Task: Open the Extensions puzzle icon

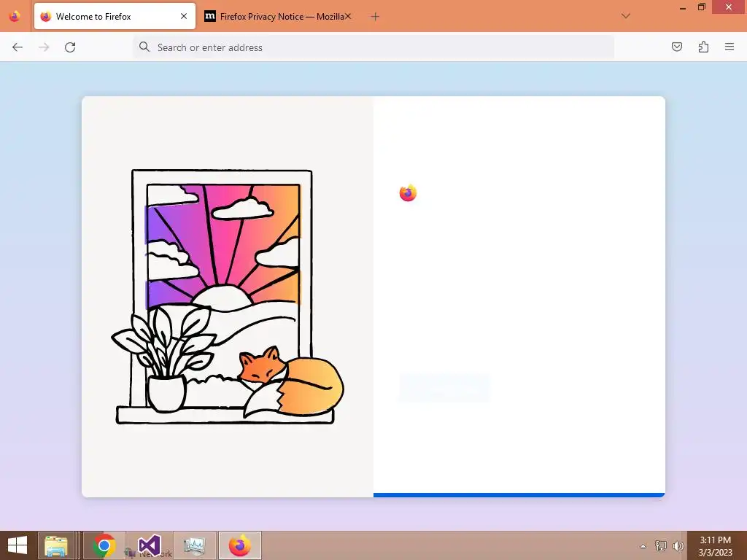Action: 703,47
